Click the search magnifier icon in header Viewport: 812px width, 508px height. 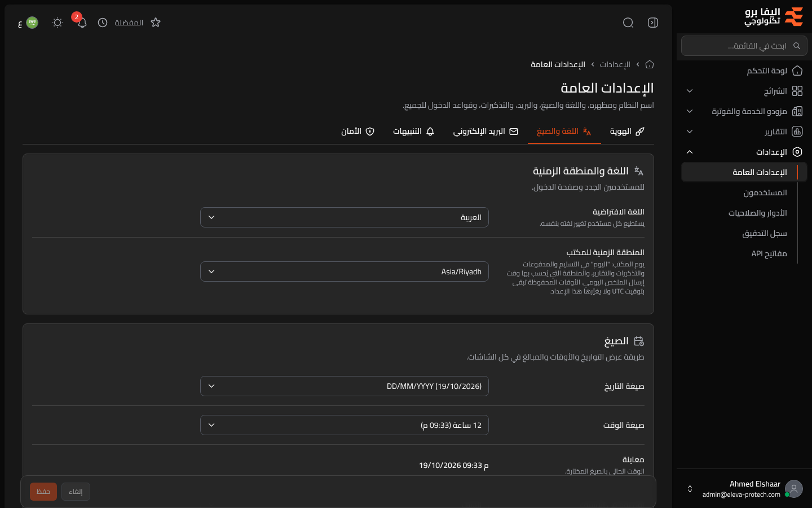[x=628, y=23]
